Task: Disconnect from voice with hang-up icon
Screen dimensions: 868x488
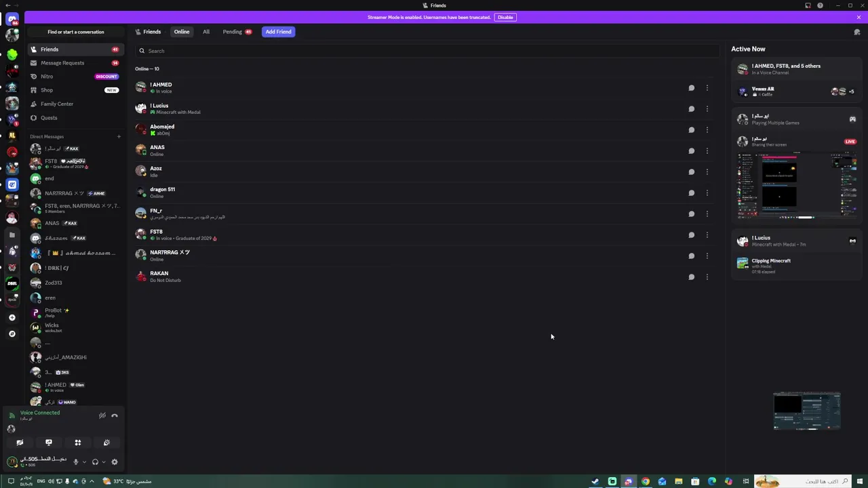Action: 115,415
